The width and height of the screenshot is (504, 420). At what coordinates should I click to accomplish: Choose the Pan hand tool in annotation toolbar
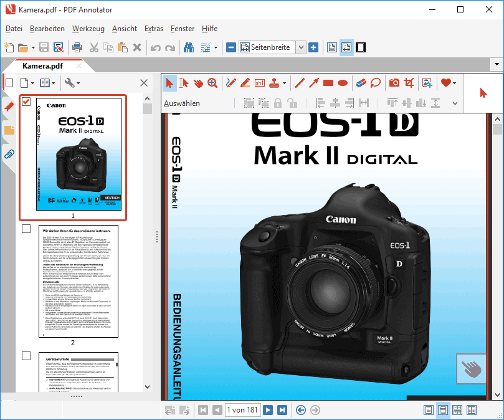click(198, 83)
